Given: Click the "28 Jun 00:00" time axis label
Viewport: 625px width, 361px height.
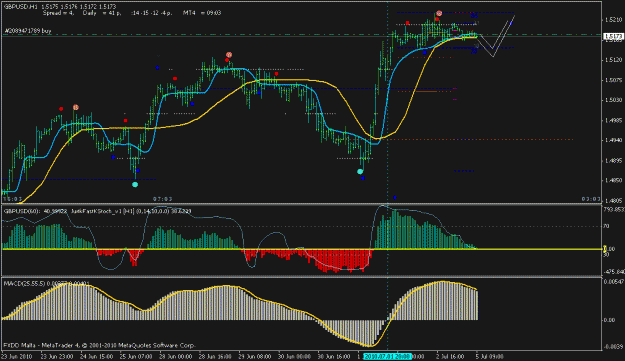Looking at the screenshot, I should point(175,356).
